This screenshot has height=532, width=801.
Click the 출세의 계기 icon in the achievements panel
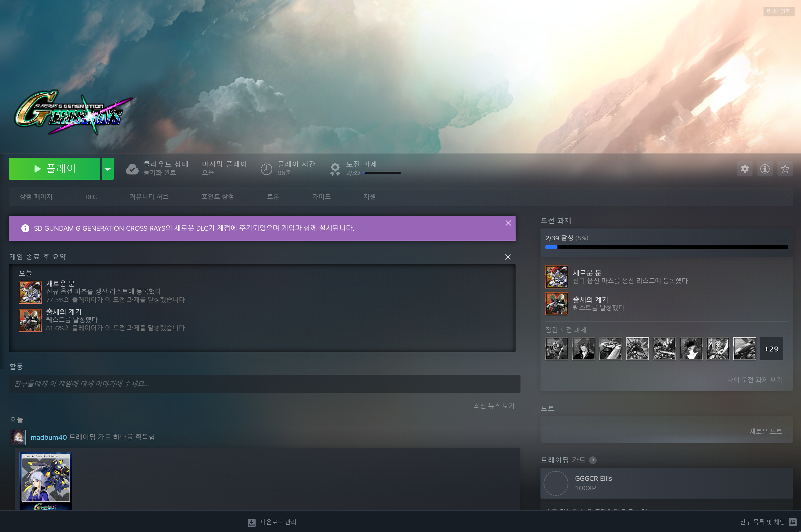coord(557,304)
